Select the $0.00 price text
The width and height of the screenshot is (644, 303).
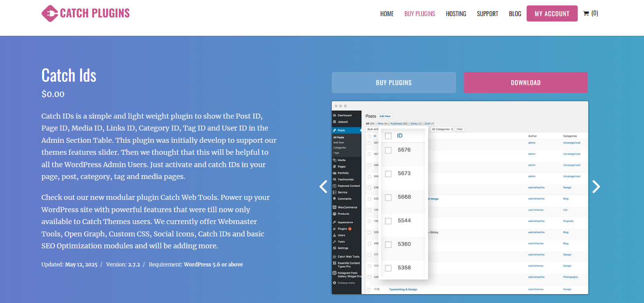click(53, 94)
